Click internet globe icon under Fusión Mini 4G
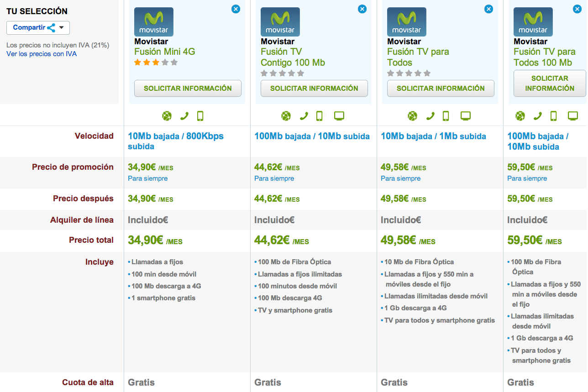The height and width of the screenshot is (392, 588). [x=167, y=116]
